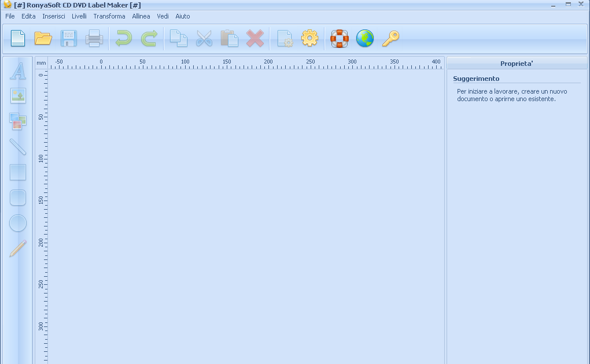Open the Vedi menu

(163, 16)
